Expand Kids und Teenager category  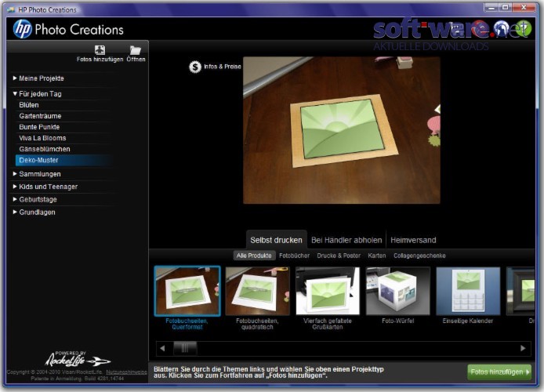click(45, 187)
